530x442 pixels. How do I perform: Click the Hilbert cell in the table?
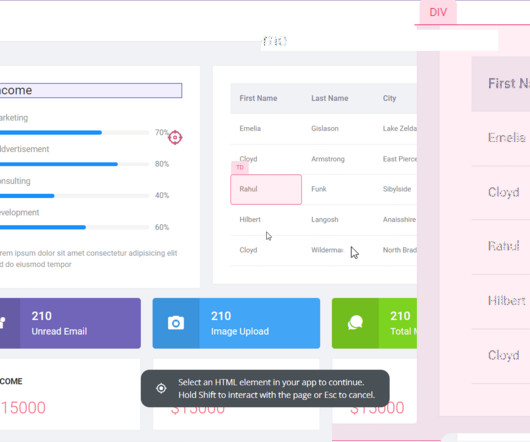point(250,220)
